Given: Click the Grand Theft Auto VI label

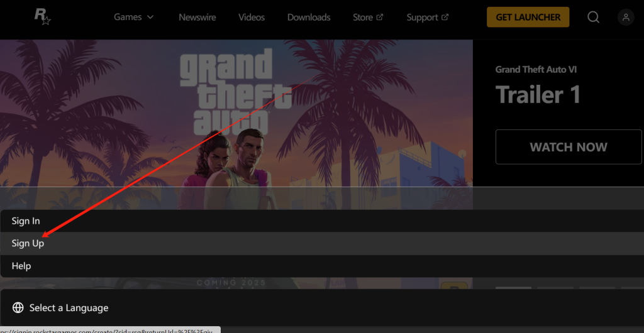Looking at the screenshot, I should pyautogui.click(x=536, y=69).
